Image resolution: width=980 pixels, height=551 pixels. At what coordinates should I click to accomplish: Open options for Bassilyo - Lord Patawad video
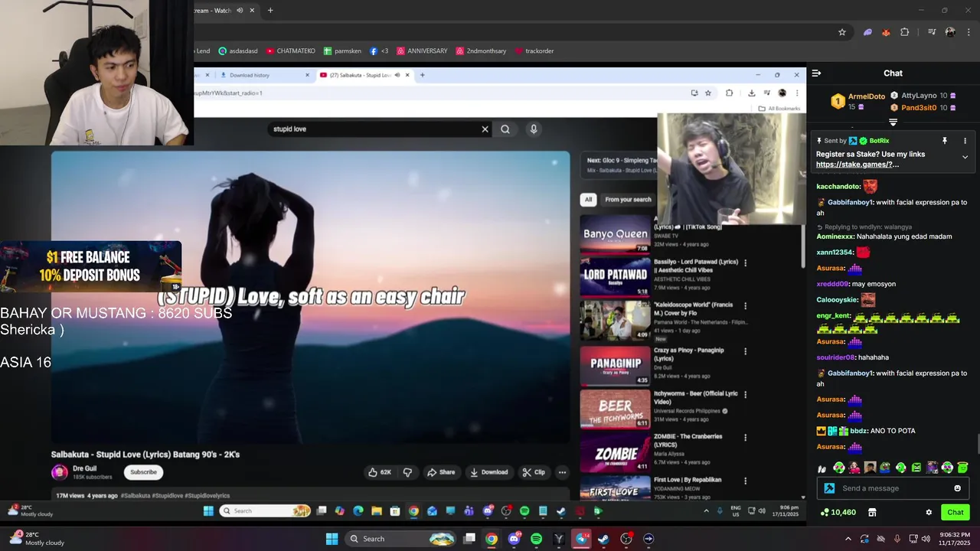click(746, 262)
